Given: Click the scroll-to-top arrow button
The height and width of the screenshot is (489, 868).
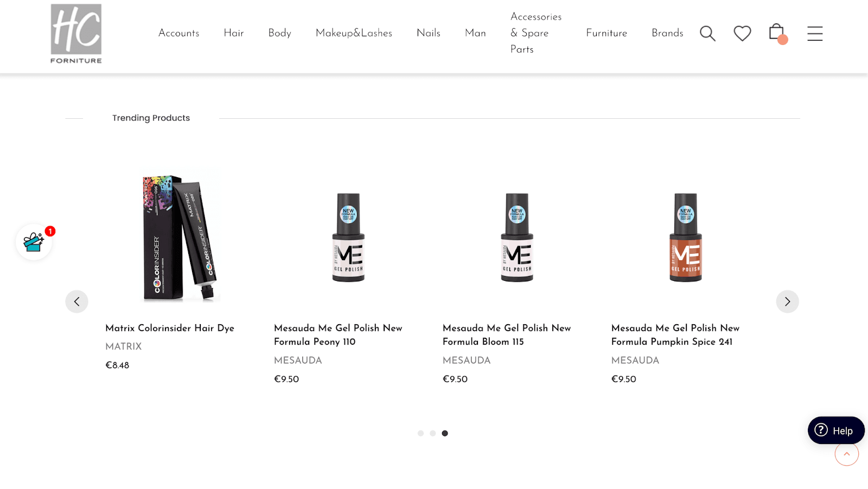Looking at the screenshot, I should pyautogui.click(x=846, y=454).
